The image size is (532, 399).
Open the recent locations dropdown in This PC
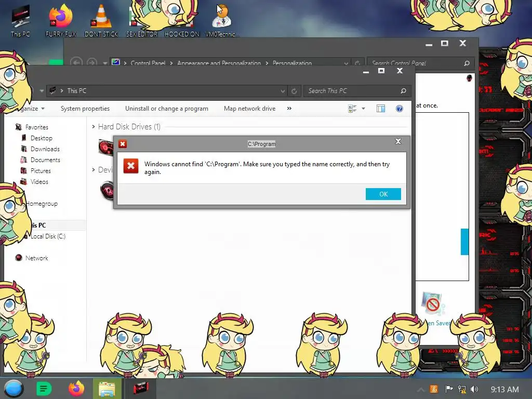[42, 91]
